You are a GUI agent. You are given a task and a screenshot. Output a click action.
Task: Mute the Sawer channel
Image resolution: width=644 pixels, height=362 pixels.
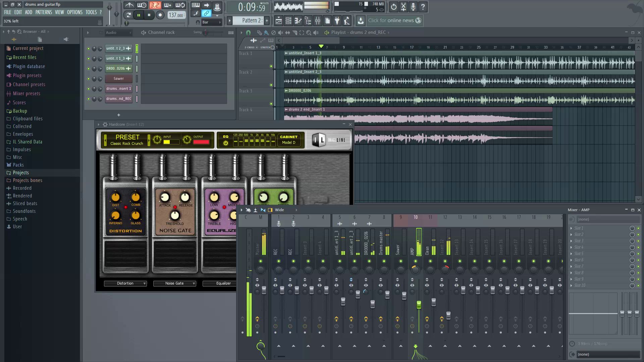click(89, 79)
